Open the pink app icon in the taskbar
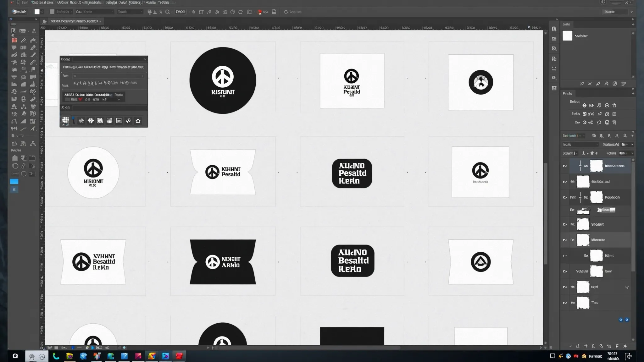This screenshot has width=644, height=362. [x=138, y=356]
